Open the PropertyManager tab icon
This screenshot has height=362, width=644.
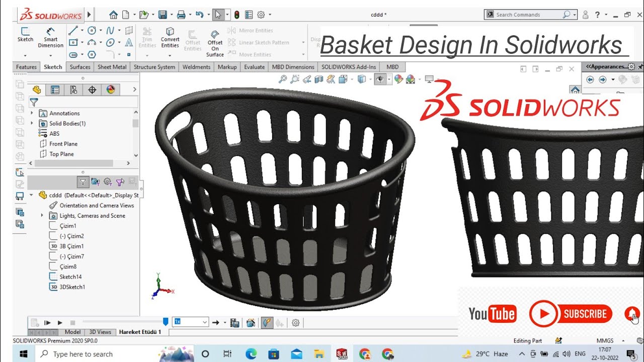click(55, 90)
